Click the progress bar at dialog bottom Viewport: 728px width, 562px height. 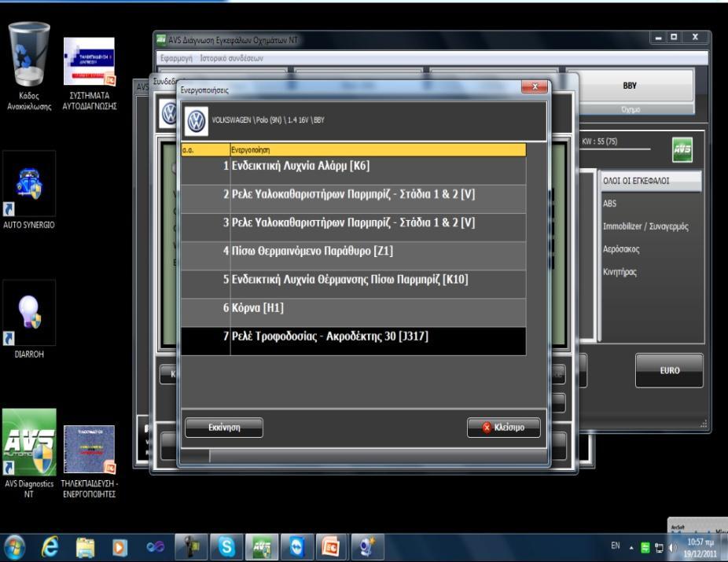pos(363,456)
